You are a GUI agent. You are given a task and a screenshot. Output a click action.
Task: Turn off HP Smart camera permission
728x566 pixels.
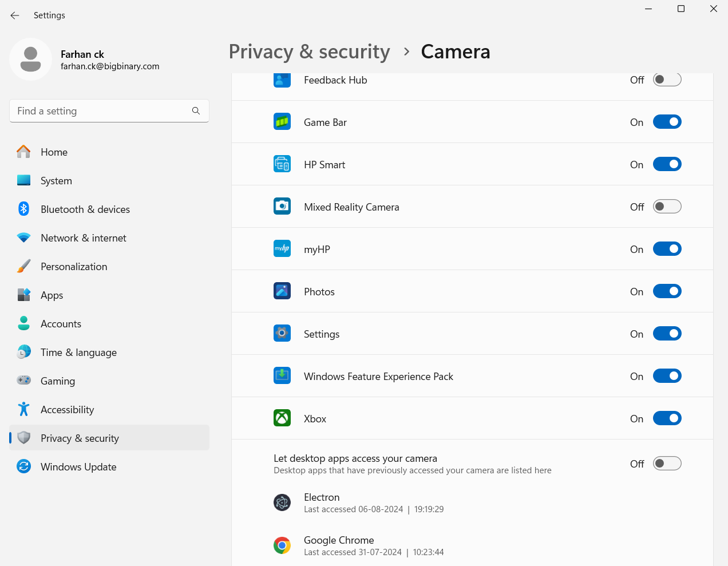click(667, 164)
